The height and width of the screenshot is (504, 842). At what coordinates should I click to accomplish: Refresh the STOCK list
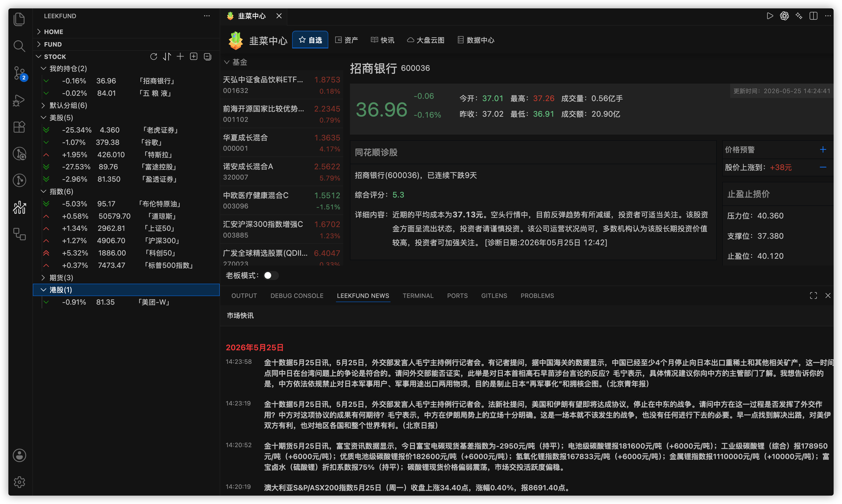pos(154,56)
